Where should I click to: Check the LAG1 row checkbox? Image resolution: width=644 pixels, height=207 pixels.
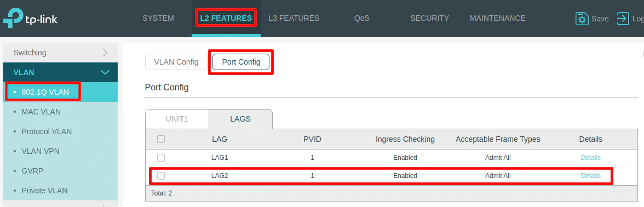[x=161, y=158]
